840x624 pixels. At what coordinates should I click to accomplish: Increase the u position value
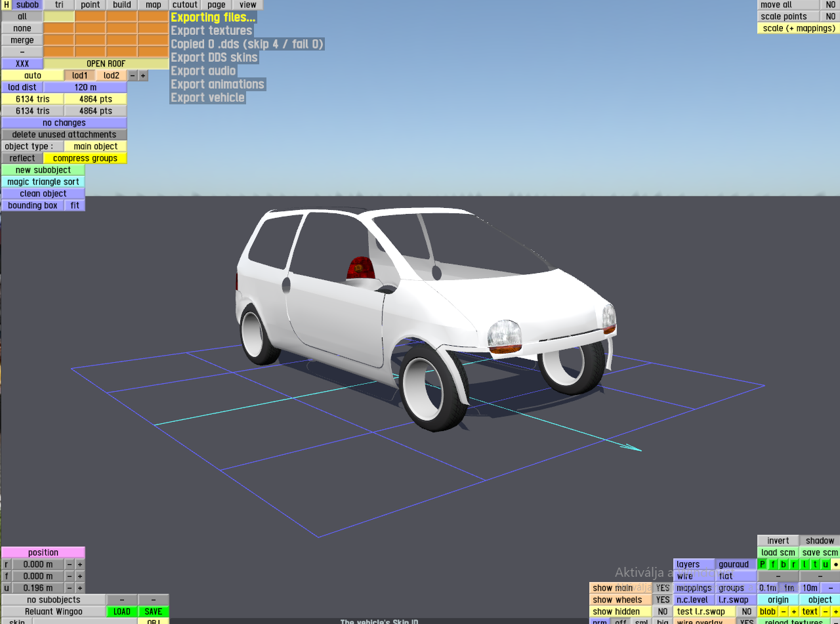tap(80, 588)
